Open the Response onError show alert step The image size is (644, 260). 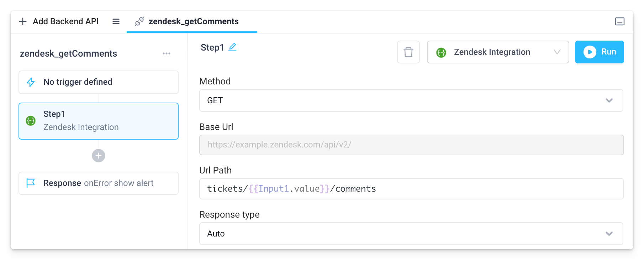tap(98, 183)
